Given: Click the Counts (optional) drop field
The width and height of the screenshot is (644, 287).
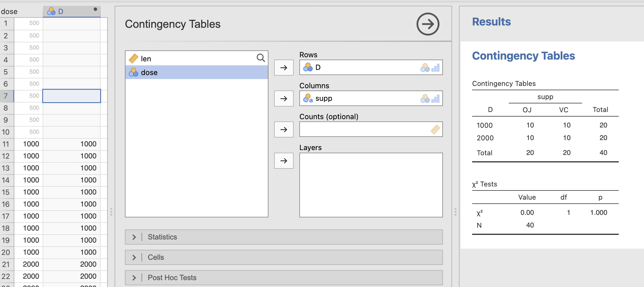Looking at the screenshot, I should 364,129.
